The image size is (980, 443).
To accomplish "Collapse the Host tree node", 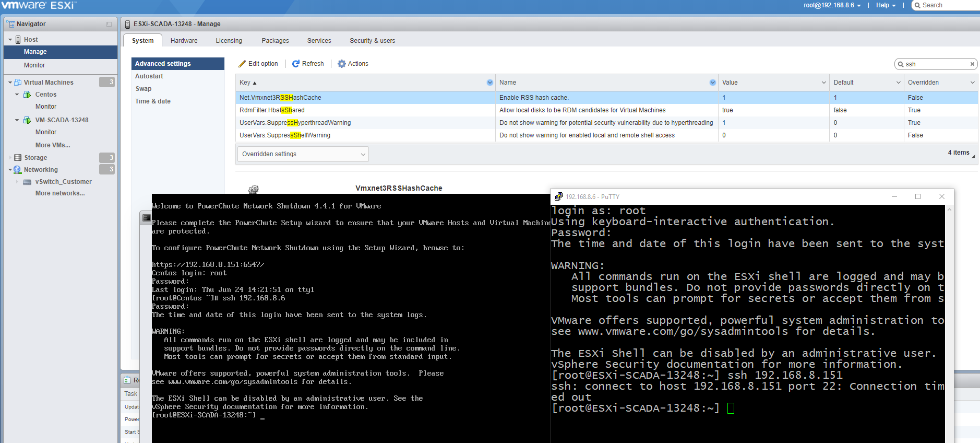I will pos(10,40).
